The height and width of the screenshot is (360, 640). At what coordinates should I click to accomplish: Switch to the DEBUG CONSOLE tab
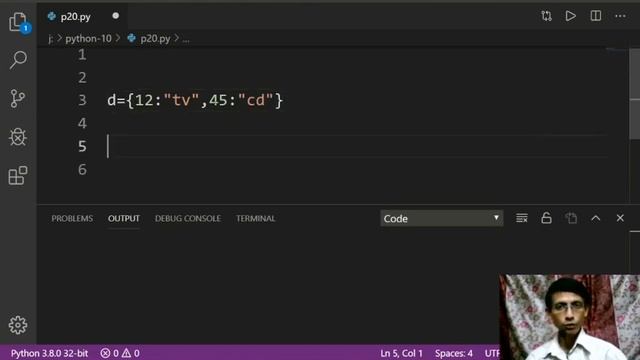tap(188, 218)
